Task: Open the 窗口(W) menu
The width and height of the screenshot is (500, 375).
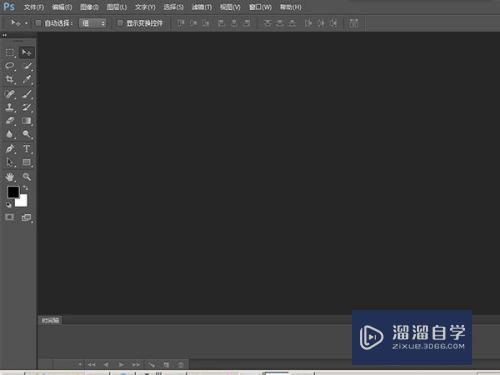Action: point(260,7)
